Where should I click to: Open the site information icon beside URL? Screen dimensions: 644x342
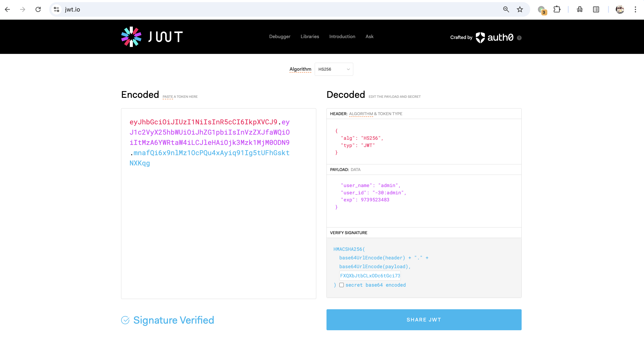pyautogui.click(x=56, y=9)
